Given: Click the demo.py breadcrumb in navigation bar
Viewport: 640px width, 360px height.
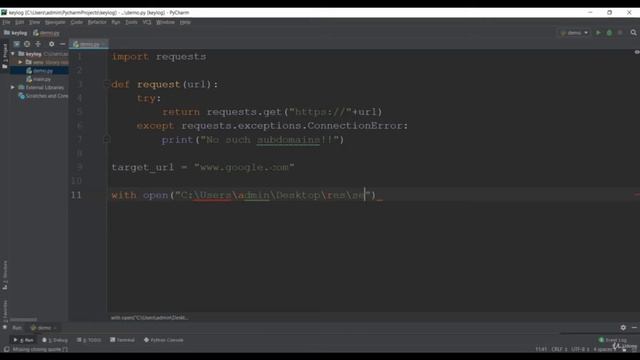Looking at the screenshot, I should point(46,33).
